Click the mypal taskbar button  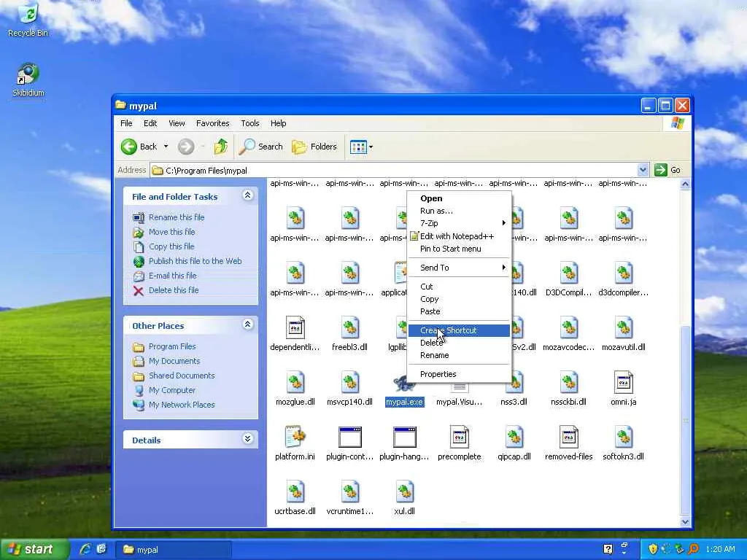pos(174,550)
